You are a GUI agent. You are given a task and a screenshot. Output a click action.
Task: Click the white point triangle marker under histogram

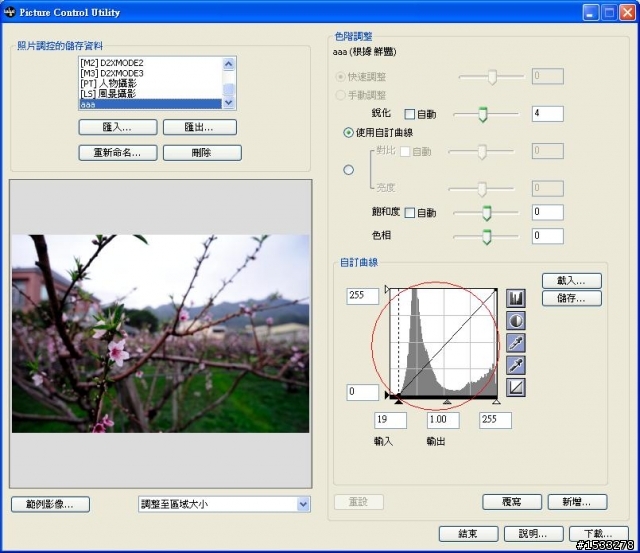pos(496,402)
